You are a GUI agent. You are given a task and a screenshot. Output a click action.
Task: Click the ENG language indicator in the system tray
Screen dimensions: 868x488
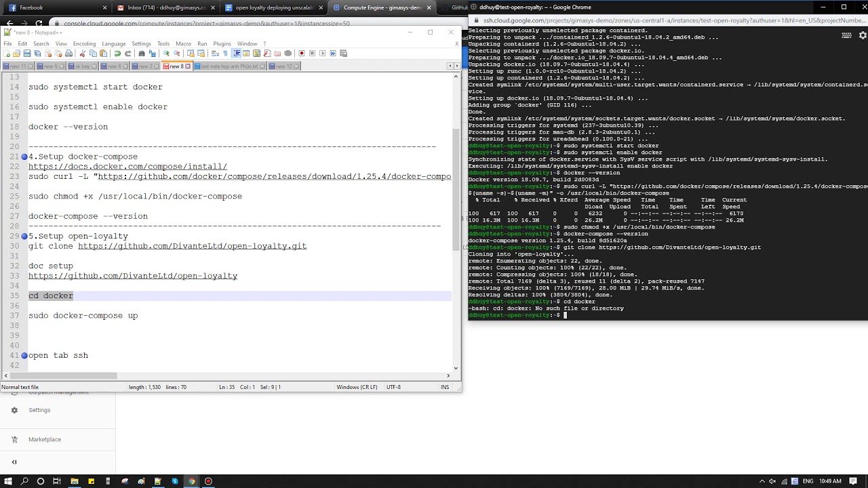(x=808, y=481)
